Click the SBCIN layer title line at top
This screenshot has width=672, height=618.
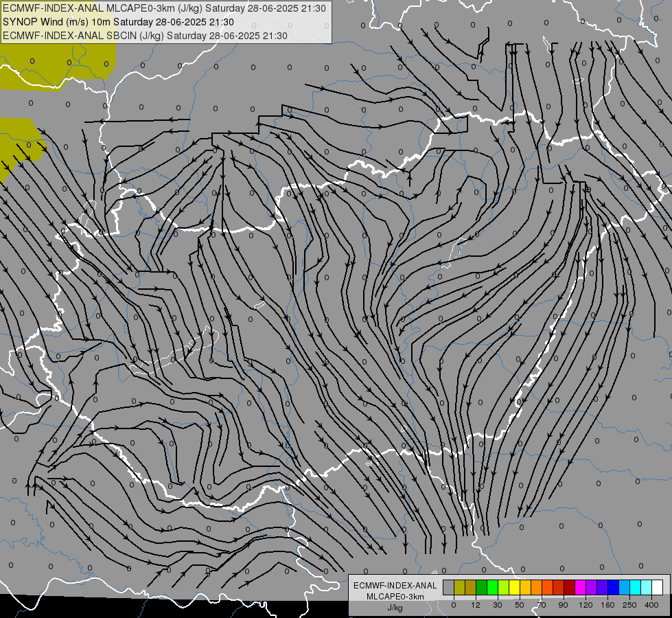point(145,36)
